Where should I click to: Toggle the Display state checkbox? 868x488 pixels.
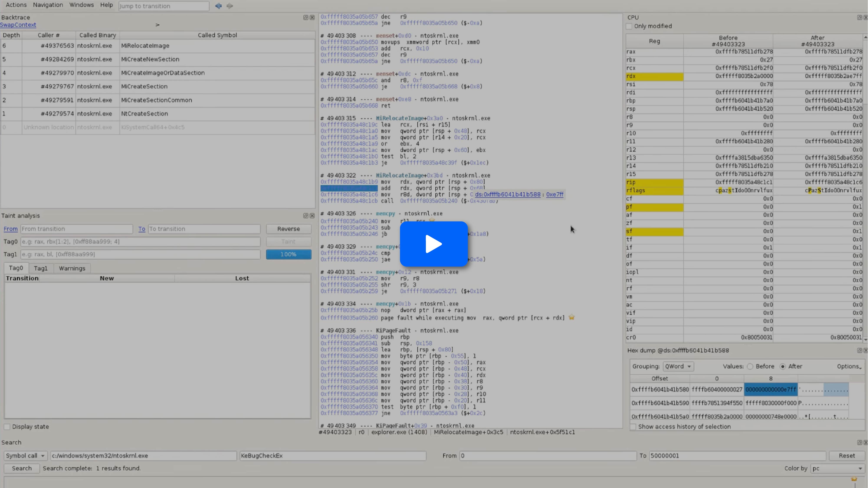point(7,427)
